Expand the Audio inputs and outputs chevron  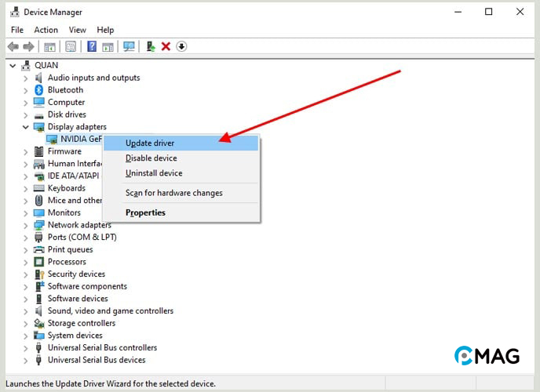[x=25, y=78]
